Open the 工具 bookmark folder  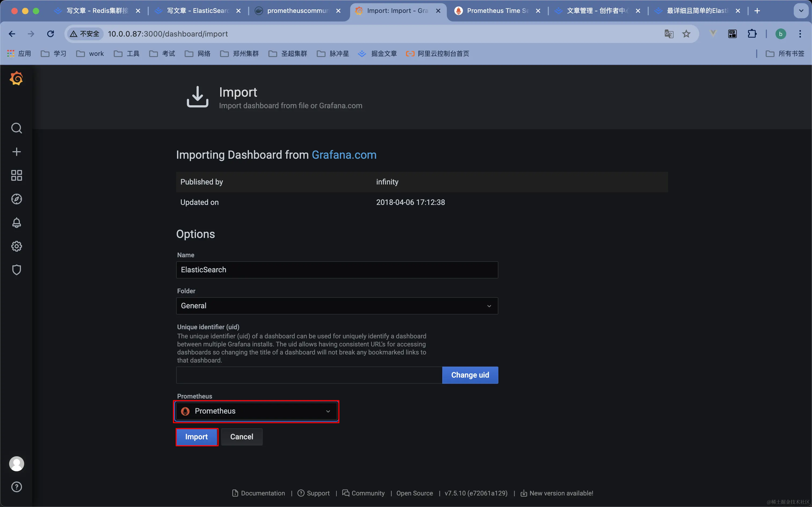[127, 54]
